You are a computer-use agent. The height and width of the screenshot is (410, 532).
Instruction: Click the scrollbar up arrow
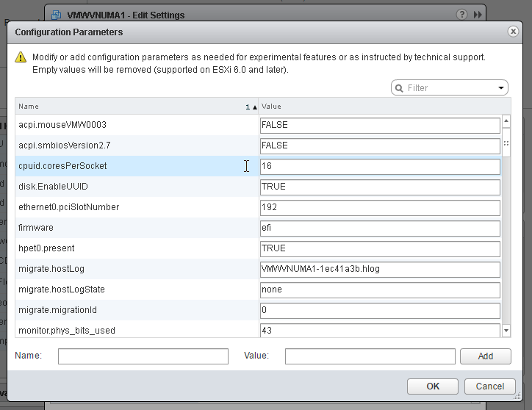(506, 121)
